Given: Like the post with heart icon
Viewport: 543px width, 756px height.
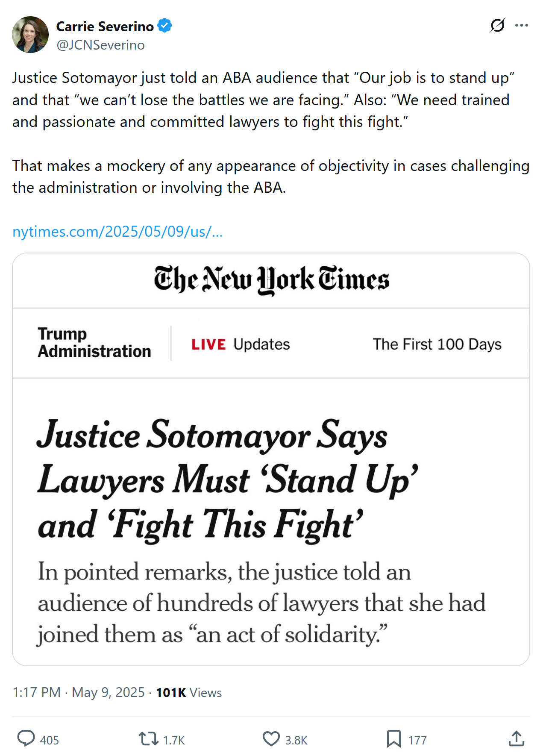Looking at the screenshot, I should (x=271, y=739).
